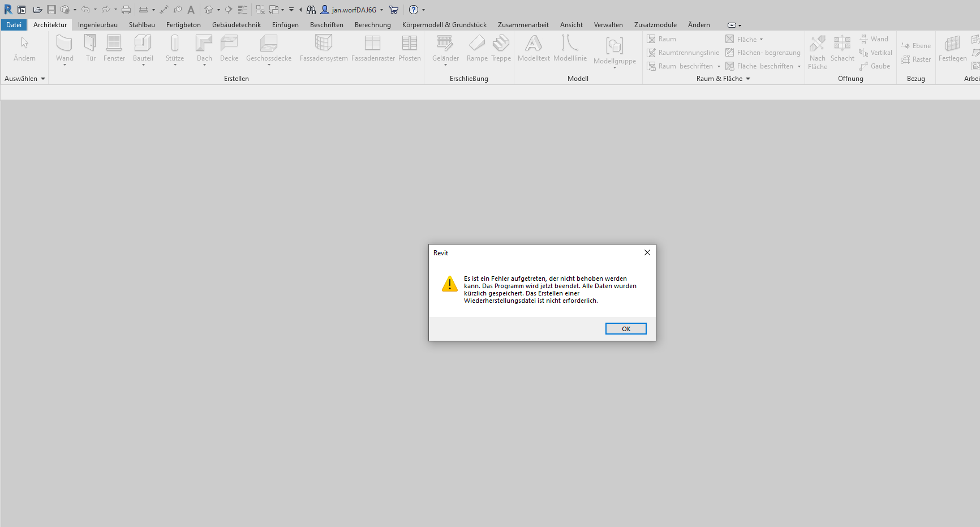The height and width of the screenshot is (527, 980).
Task: Click the Raumtrennungslinie tool
Action: (x=683, y=53)
